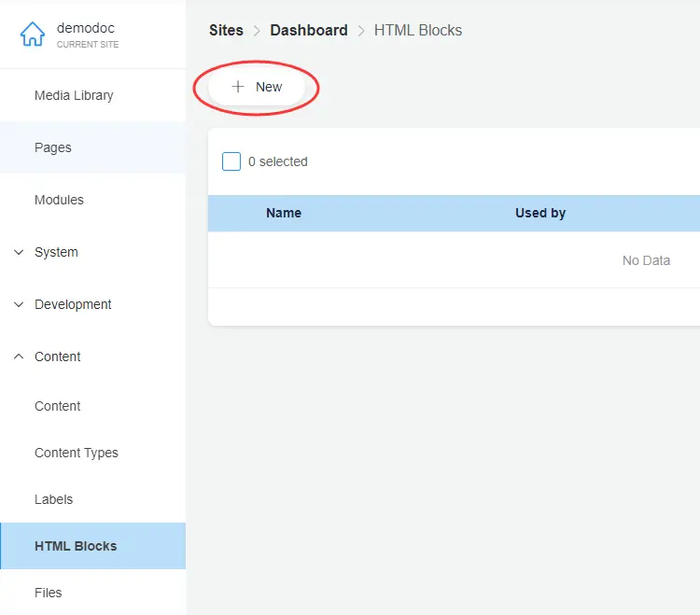Image resolution: width=700 pixels, height=615 pixels.
Task: Tick the select-all checkbox next to "0 selected"
Action: coord(231,161)
